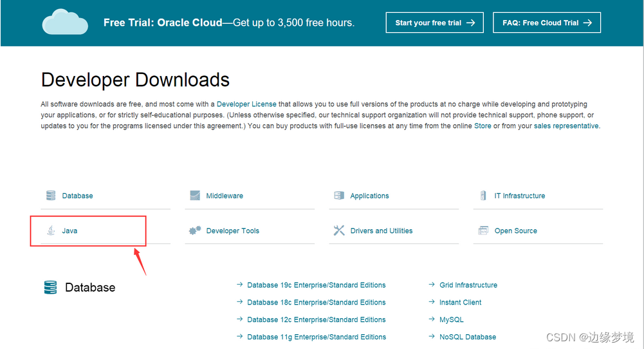The height and width of the screenshot is (349, 644).
Task: Click the arrow beside Grid Infrastructure
Action: coord(432,285)
